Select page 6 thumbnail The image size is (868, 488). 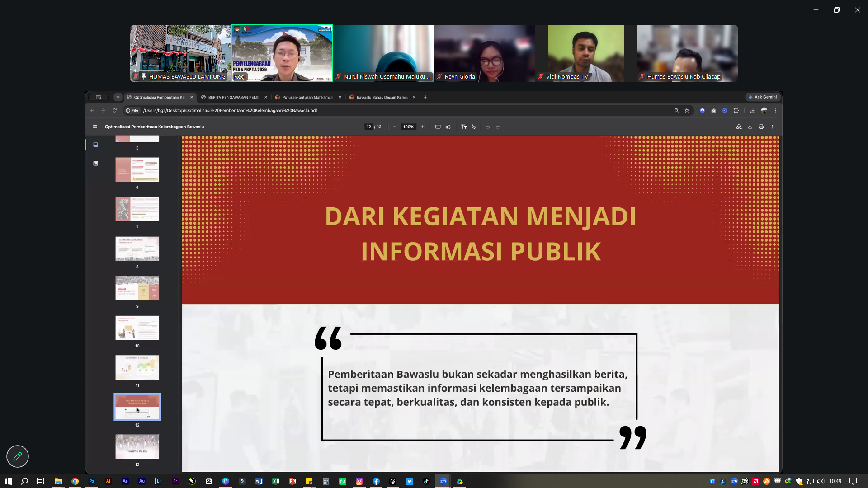pyautogui.click(x=137, y=169)
